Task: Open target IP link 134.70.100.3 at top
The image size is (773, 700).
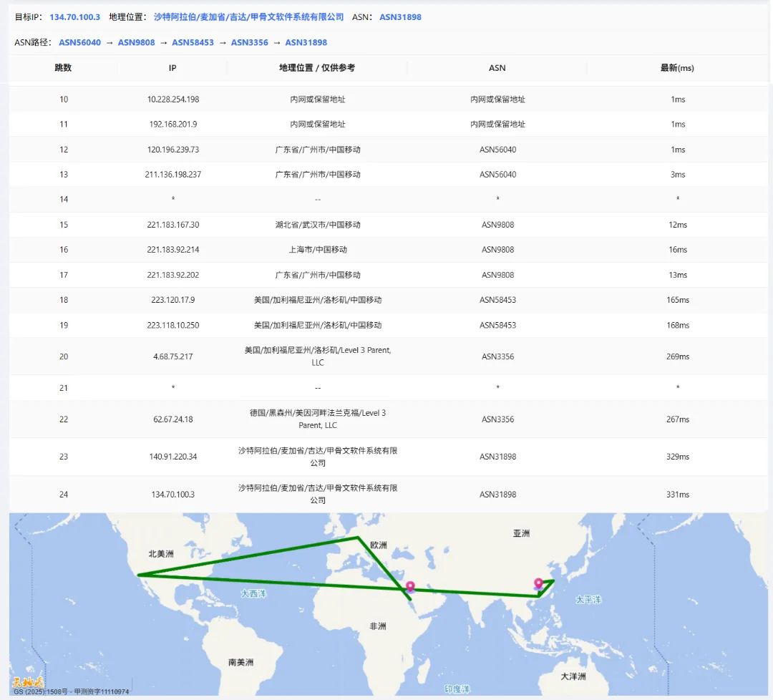Action: tap(74, 16)
